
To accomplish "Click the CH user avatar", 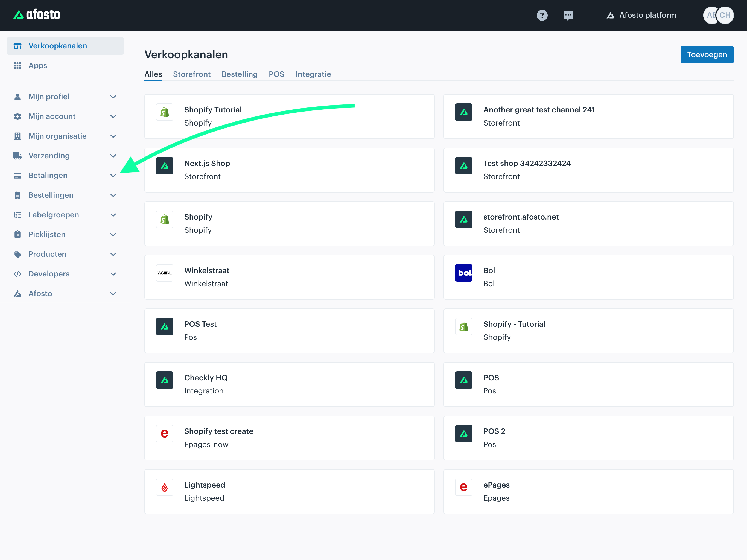I will [x=725, y=15].
